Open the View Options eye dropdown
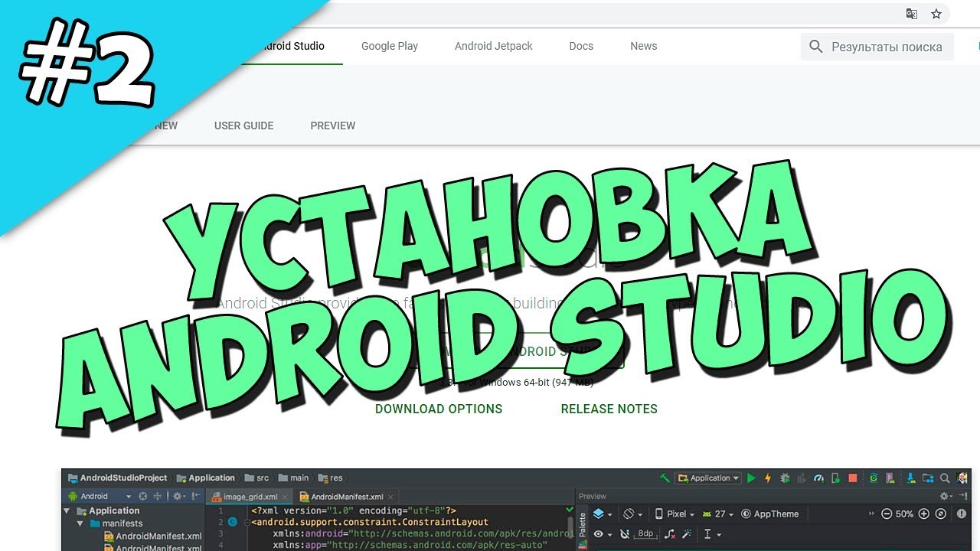 click(x=603, y=534)
